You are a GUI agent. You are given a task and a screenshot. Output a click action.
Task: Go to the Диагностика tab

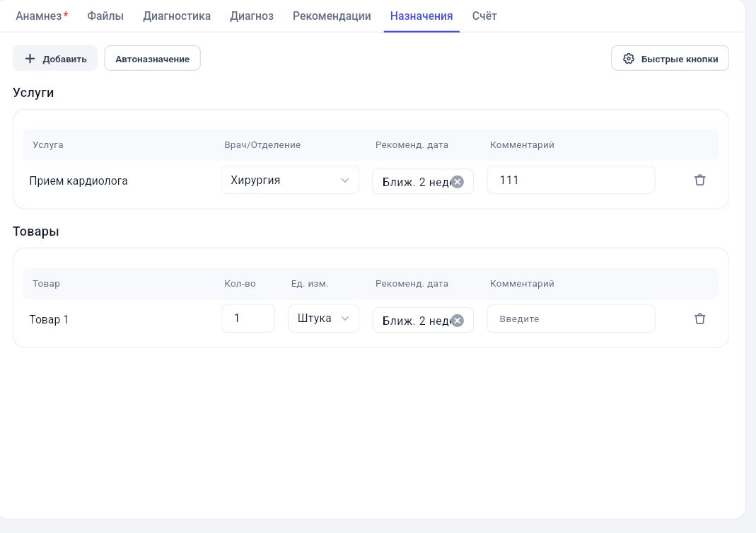pos(177,16)
